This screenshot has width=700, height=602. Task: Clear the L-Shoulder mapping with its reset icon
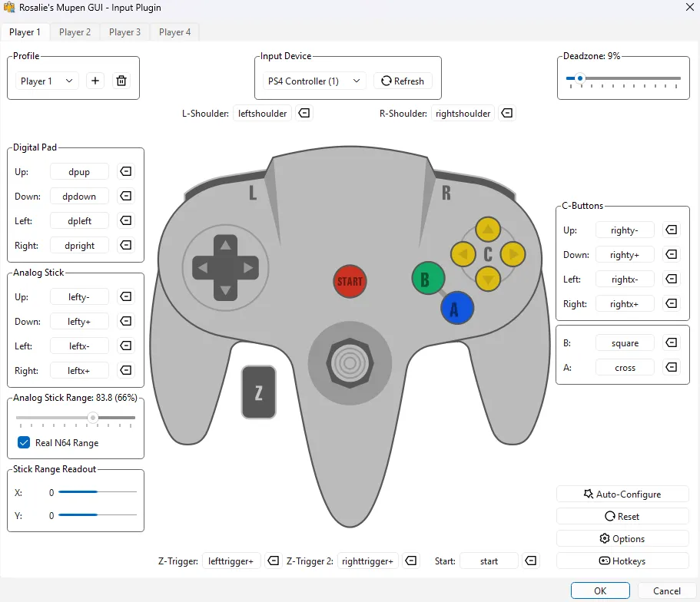click(x=304, y=113)
